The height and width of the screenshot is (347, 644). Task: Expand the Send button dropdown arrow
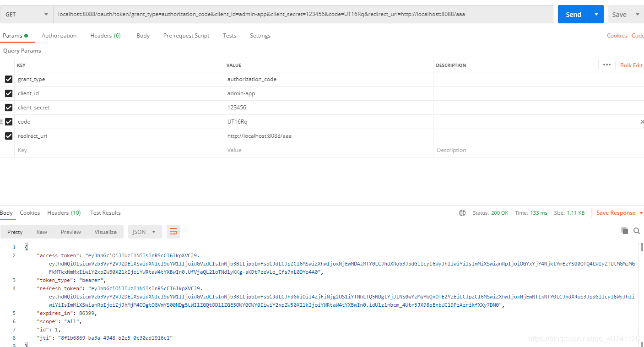596,15
